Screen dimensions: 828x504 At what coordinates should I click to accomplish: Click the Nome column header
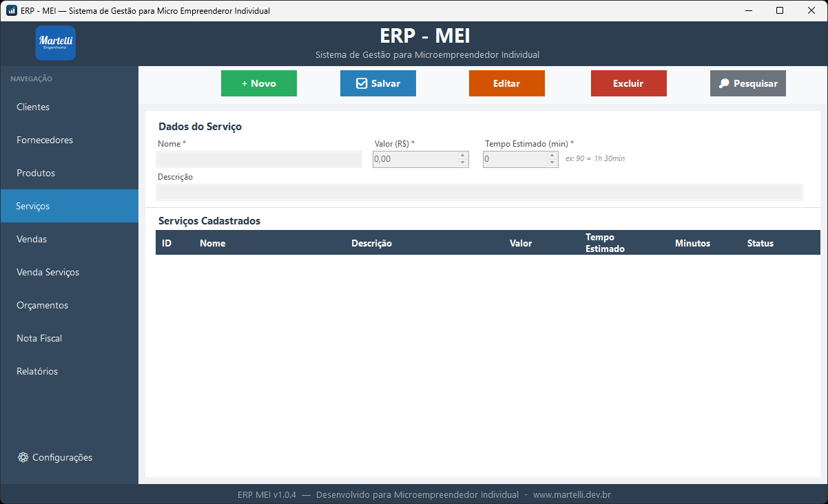(269, 243)
